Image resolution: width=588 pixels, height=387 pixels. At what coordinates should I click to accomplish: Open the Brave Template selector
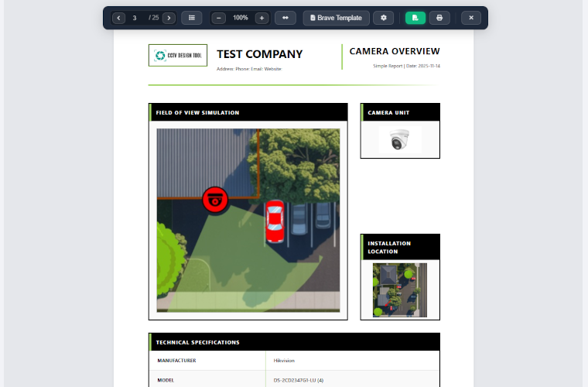click(336, 18)
